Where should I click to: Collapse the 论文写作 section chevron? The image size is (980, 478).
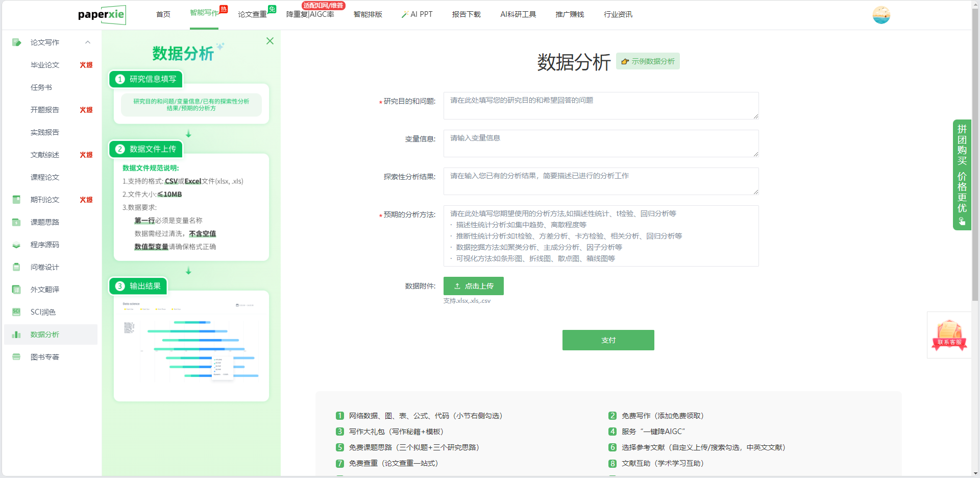click(87, 42)
